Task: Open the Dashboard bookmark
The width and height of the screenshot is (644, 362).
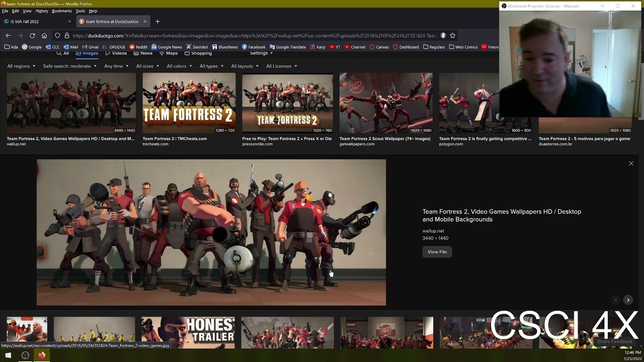Action: (406, 47)
